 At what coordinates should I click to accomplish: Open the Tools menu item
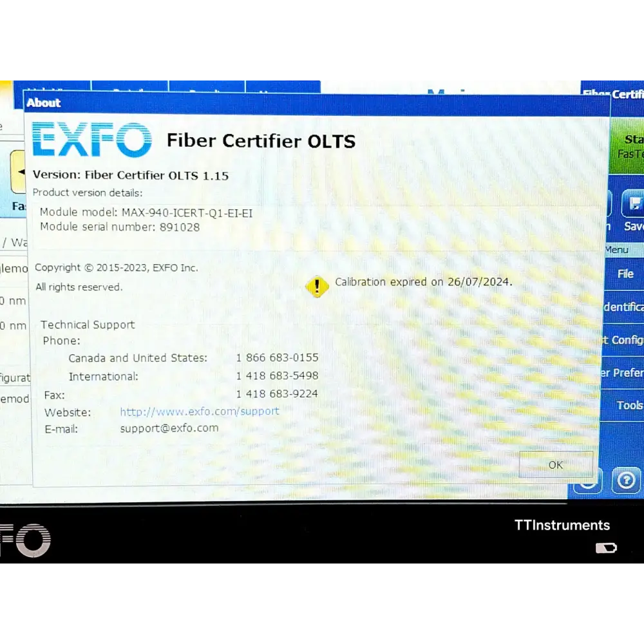(x=624, y=405)
